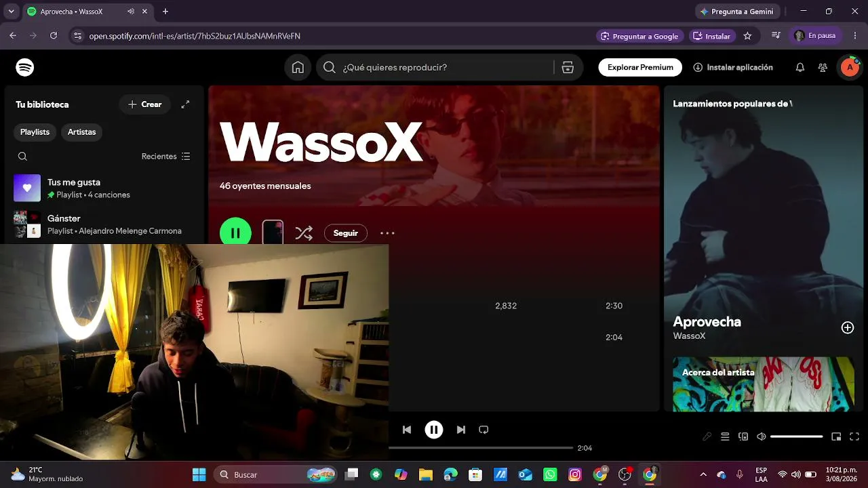868x488 pixels.
Task: Search within Your Library
Action: [x=22, y=157]
